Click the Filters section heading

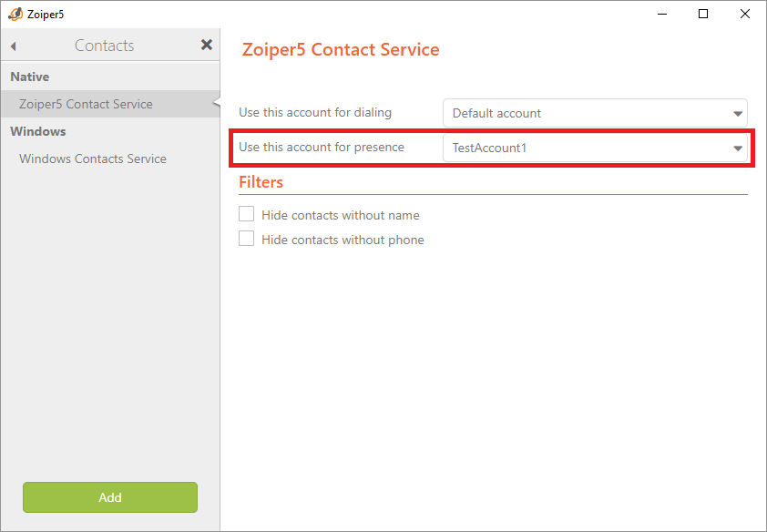click(x=261, y=182)
